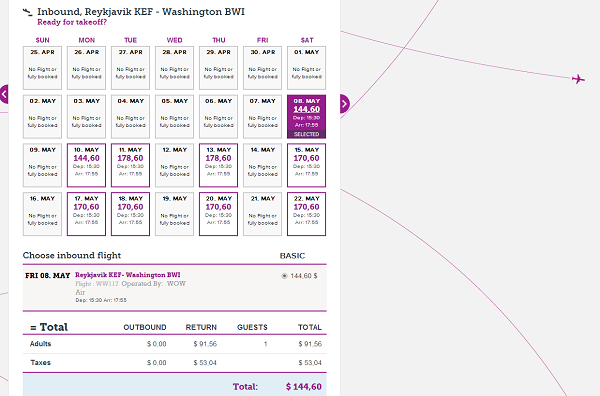
Task: Click the 25. Apr fully booked cell
Action: (42, 68)
